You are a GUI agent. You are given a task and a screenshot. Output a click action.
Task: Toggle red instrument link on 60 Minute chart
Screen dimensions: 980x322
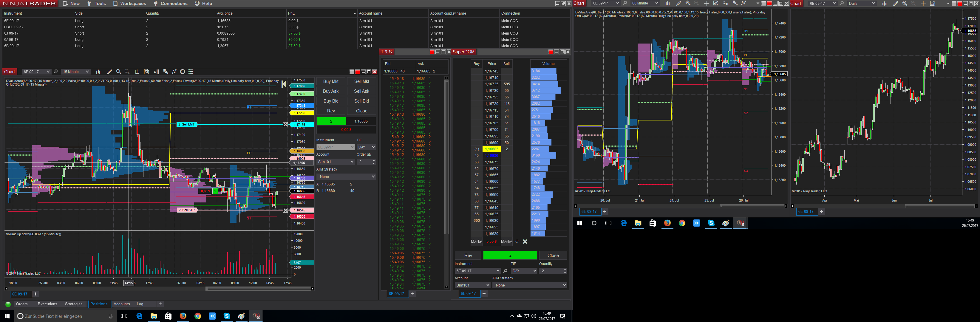pos(769,3)
